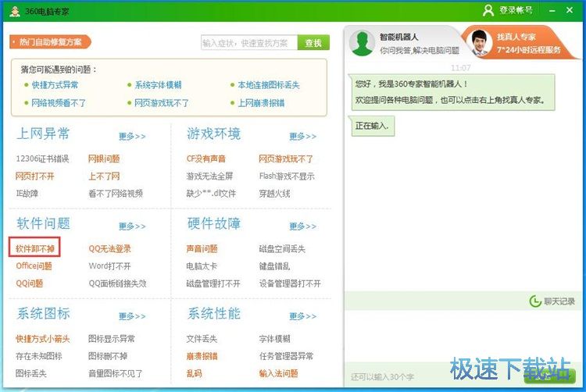Open the 聊天记录 clock icon

pyautogui.click(x=535, y=301)
